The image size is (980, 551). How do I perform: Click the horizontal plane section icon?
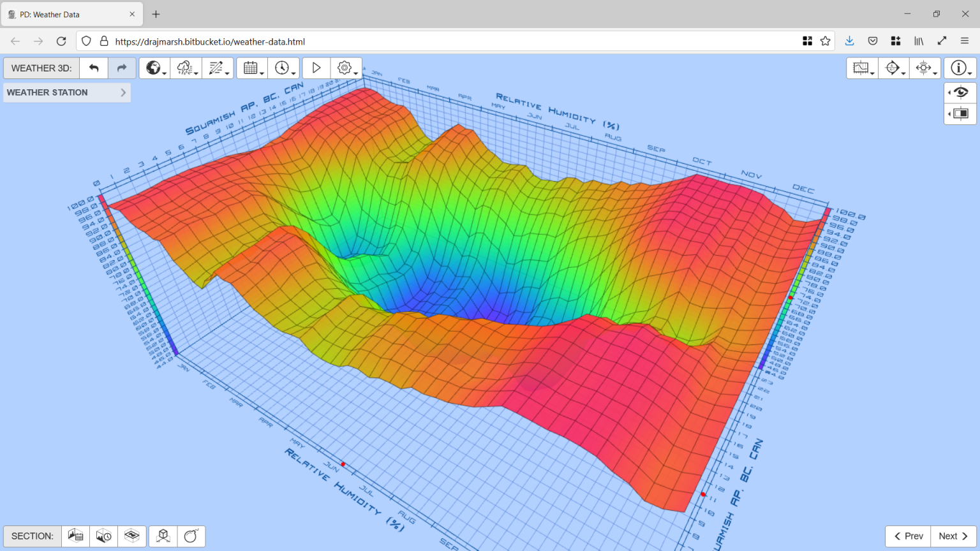132,536
